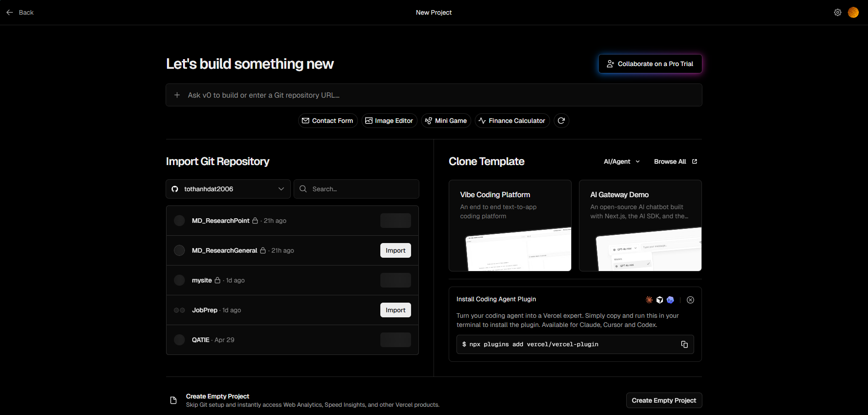Open Browse All templates link
This screenshot has width=868, height=415.
675,161
